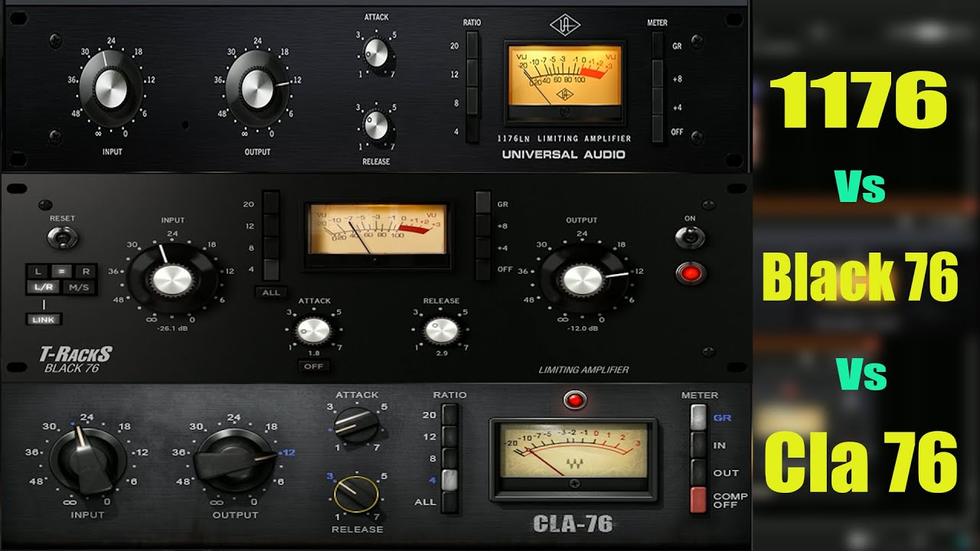Click the 2.9 release value readout

pyautogui.click(x=441, y=354)
